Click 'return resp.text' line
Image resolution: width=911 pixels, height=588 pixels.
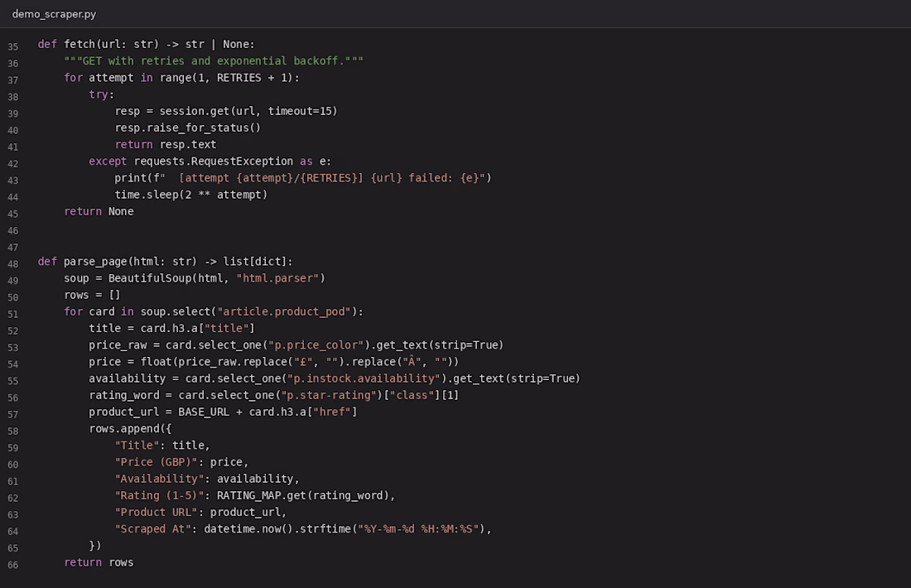(166, 145)
